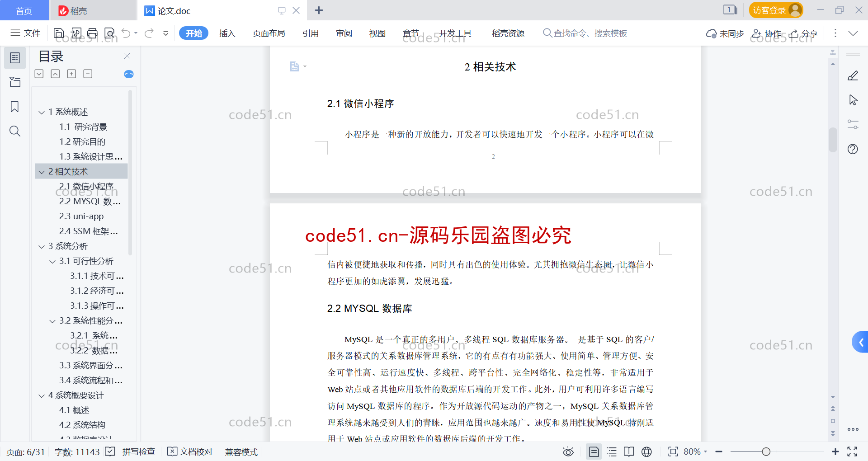Click the 访客登录 login button

pos(776,10)
